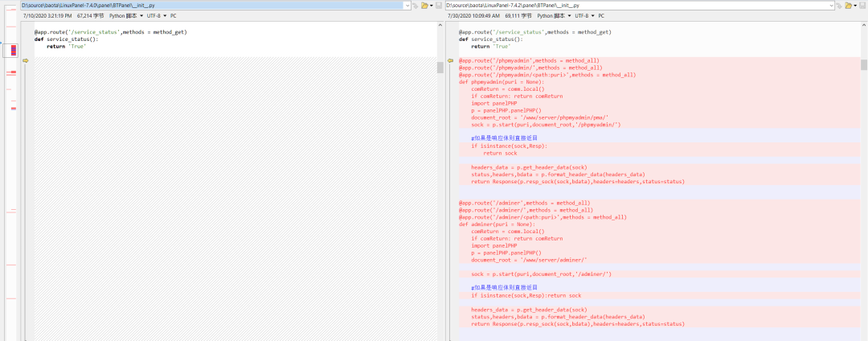Click the left pane's save file icon
This screenshot has height=341, width=868.
coord(439,6)
